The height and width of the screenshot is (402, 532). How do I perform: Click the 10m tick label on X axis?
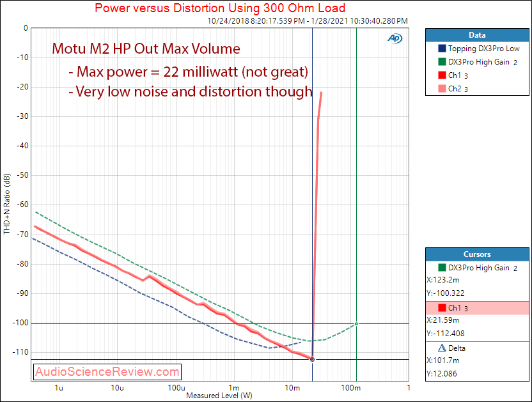[292, 388]
